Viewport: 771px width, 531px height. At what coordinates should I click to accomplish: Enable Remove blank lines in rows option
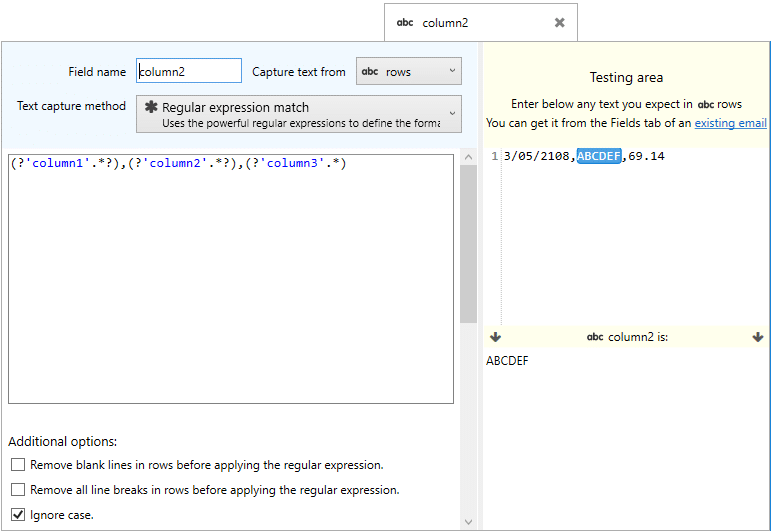[18, 465]
